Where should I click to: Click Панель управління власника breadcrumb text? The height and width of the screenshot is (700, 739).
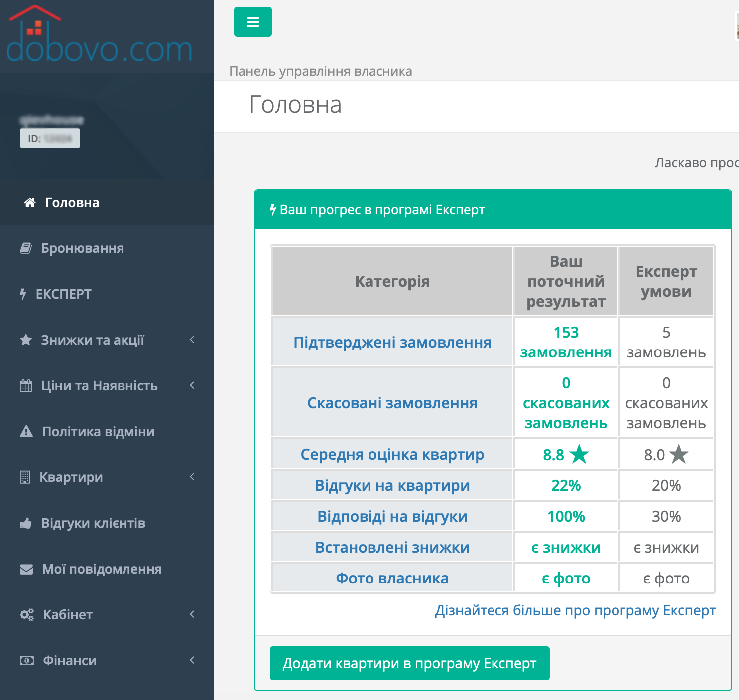pyautogui.click(x=321, y=71)
